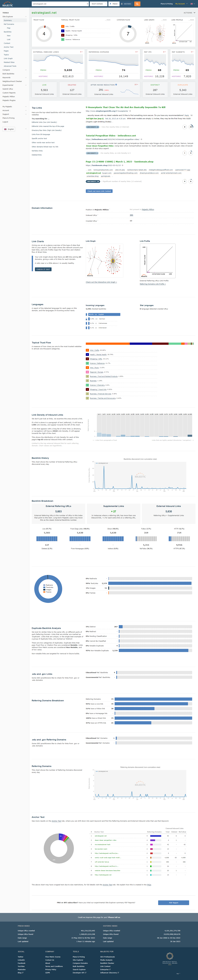Click 'estrategiasti.net' in the anchor text table
The width and height of the screenshot is (198, 980).
(x=101, y=836)
